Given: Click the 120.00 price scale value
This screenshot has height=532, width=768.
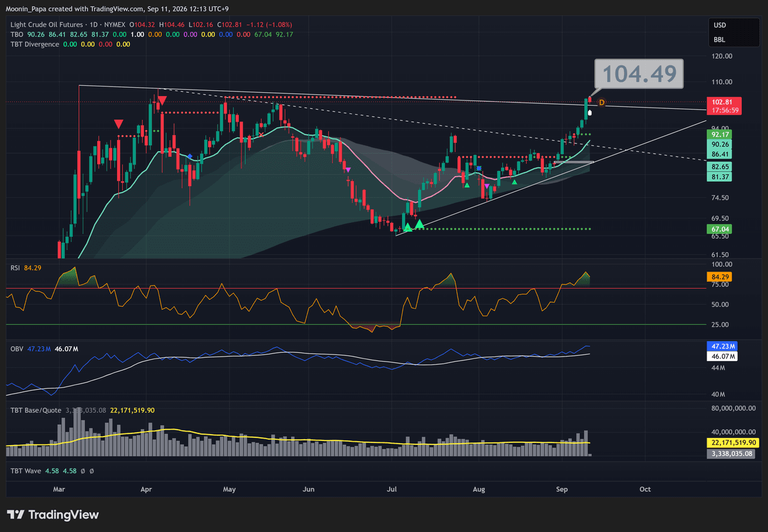Looking at the screenshot, I should pyautogui.click(x=723, y=56).
